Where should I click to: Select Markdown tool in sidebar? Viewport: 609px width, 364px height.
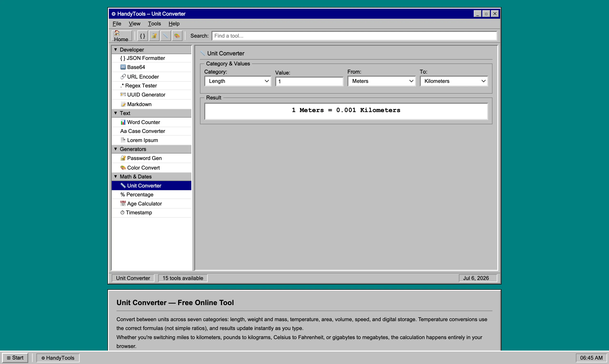(152, 104)
